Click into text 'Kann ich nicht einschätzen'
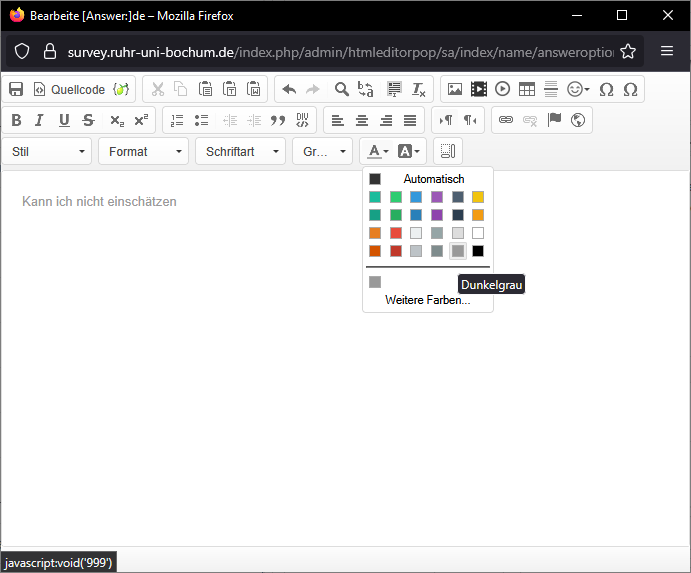This screenshot has width=691, height=573. point(99,201)
